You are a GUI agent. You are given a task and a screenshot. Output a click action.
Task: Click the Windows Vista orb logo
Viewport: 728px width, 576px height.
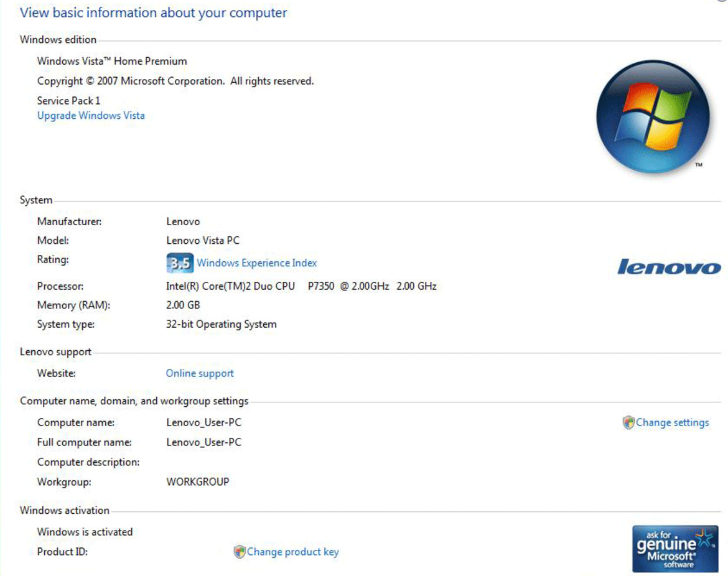point(653,117)
